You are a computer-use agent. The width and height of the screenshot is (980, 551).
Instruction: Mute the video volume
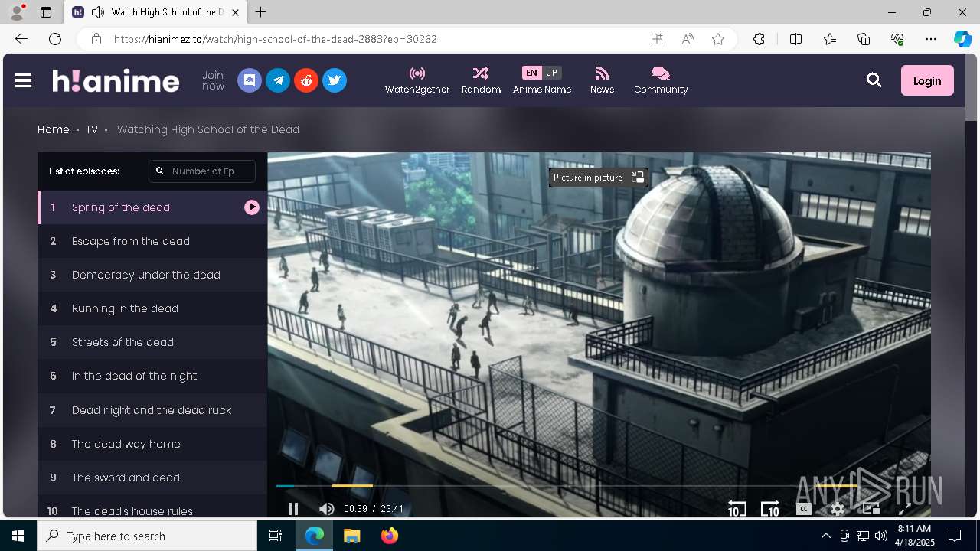(326, 509)
